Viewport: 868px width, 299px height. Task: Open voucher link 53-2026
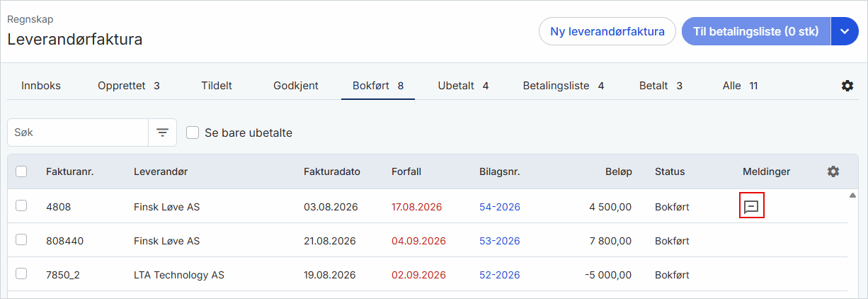(500, 241)
